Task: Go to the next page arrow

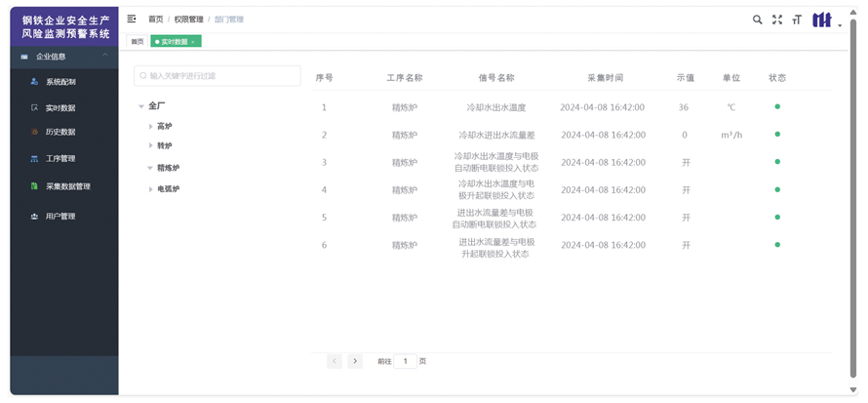Action: (x=355, y=361)
